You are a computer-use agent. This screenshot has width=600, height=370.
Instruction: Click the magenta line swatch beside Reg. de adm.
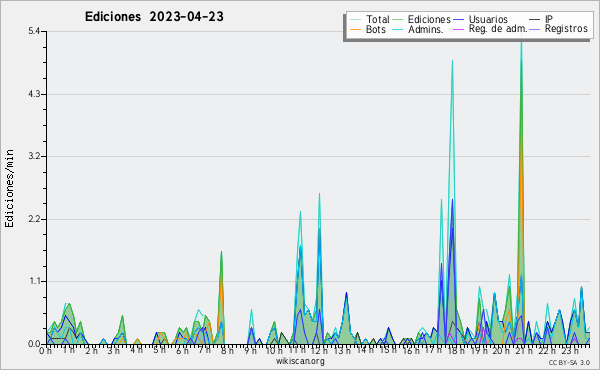458,29
